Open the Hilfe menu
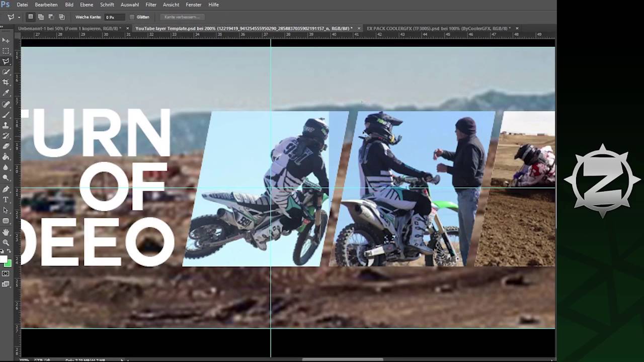The height and width of the screenshot is (362, 644). [213, 5]
